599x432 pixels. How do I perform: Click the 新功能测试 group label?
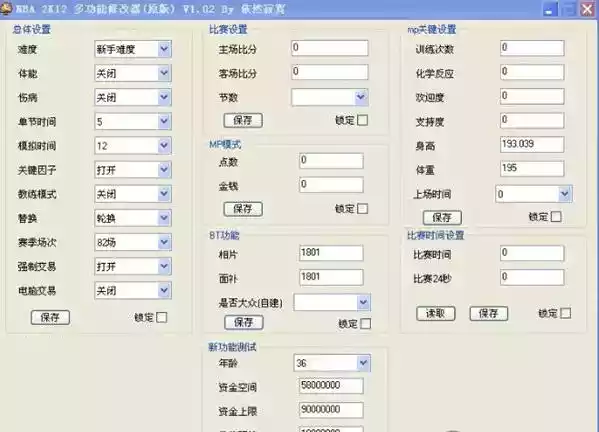tap(232, 347)
